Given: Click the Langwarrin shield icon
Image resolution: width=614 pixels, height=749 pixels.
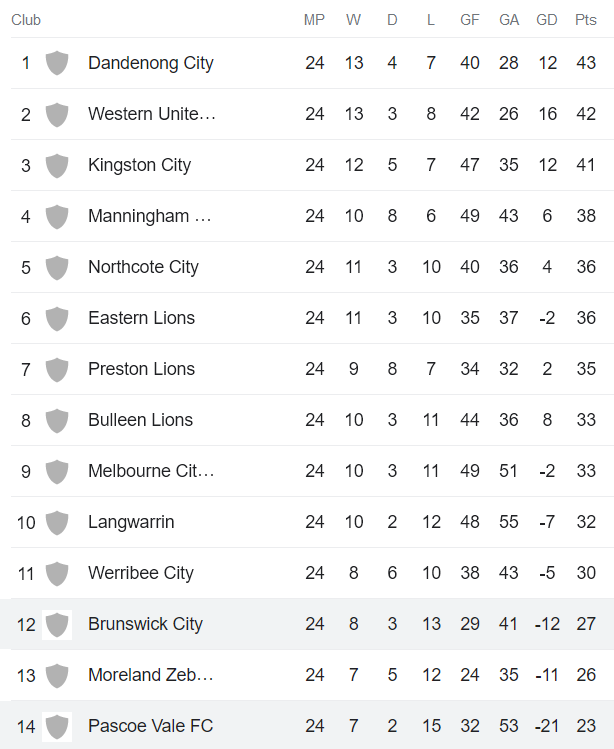Looking at the screenshot, I should [57, 522].
